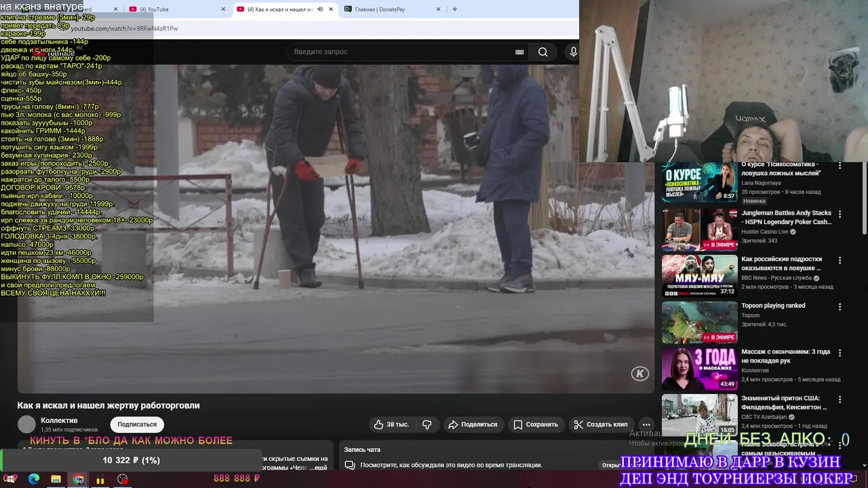Dislike the video with thumbs-down icon
This screenshot has height=488, width=868.
(427, 424)
